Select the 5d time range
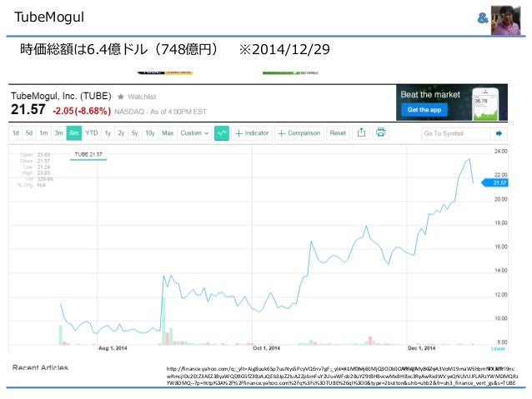Image resolution: width=532 pixels, height=399 pixels. click(x=29, y=133)
